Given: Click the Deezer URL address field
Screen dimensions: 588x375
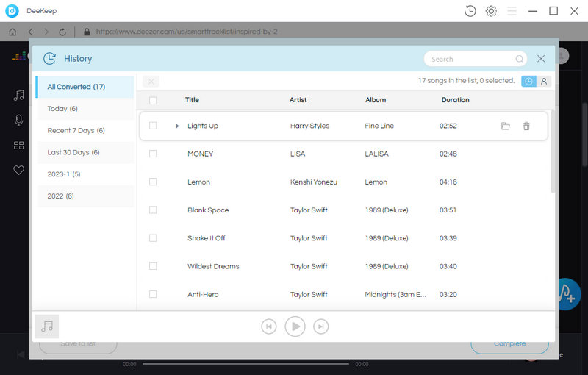Looking at the screenshot, I should point(187,32).
